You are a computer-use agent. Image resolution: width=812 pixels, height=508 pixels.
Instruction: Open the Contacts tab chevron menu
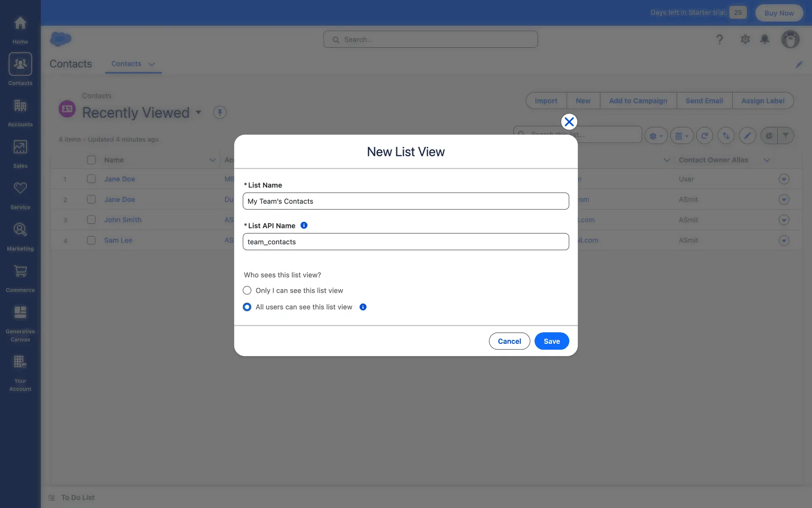[x=152, y=64]
